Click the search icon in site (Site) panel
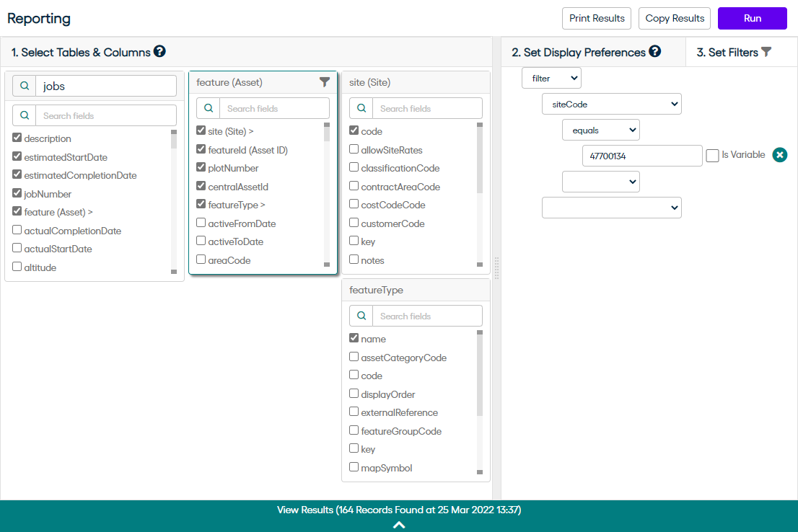The image size is (798, 532). pos(361,108)
